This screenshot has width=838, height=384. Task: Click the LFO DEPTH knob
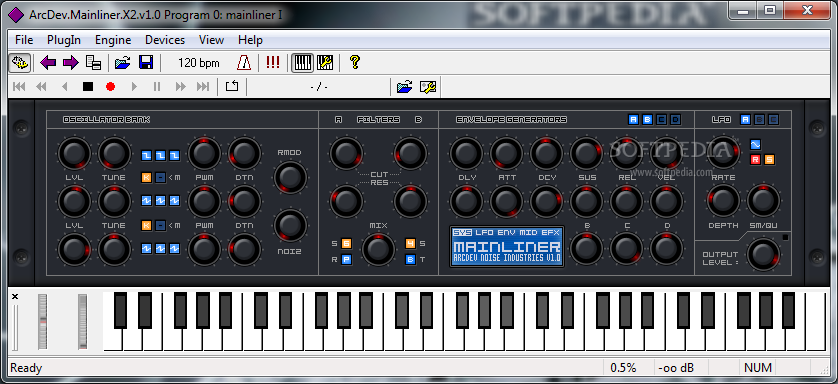click(x=723, y=200)
